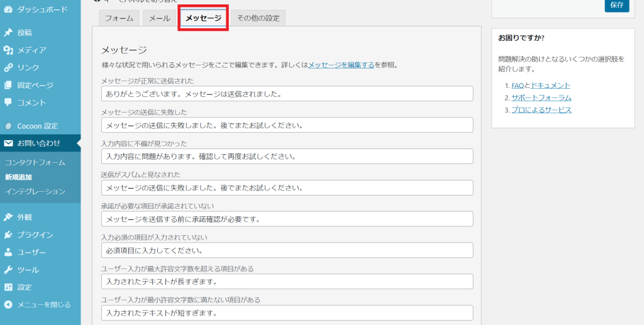
Task: Click the speech bubble コメント icon
Action: 8,102
